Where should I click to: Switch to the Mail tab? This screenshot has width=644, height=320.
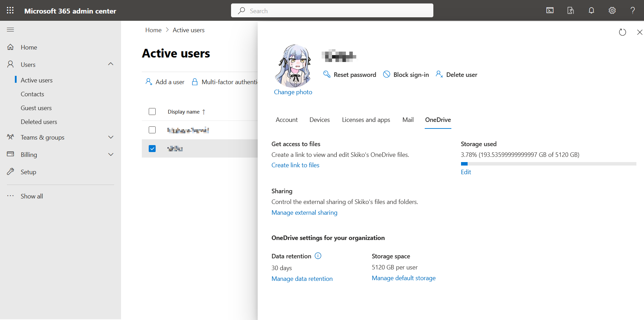(408, 120)
